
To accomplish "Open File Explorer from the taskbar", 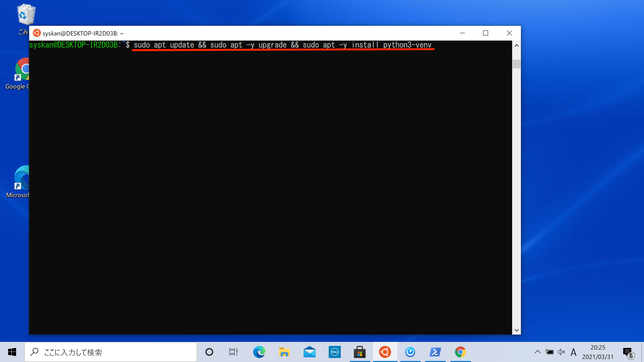I will [284, 352].
